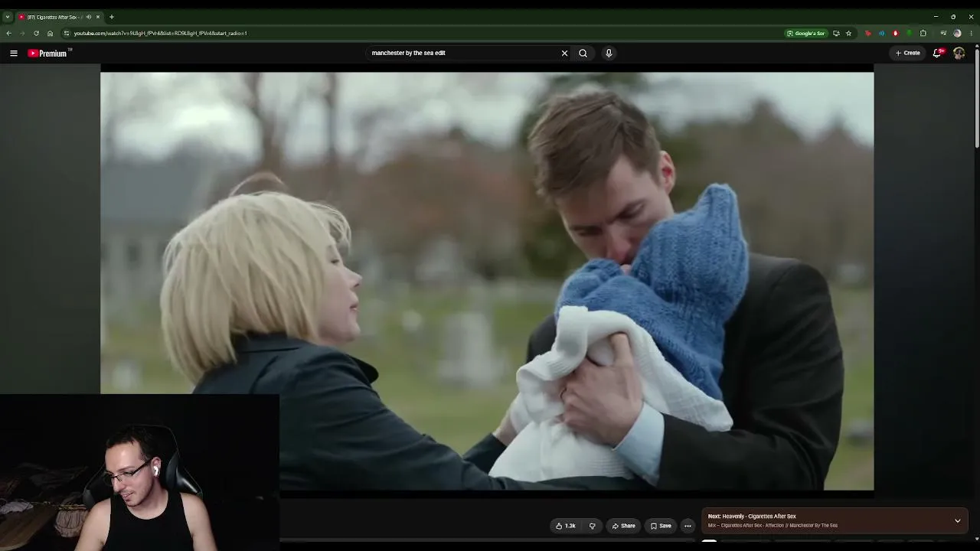The image size is (980, 551).
Task: Open more actions ellipsis menu
Action: [688, 526]
